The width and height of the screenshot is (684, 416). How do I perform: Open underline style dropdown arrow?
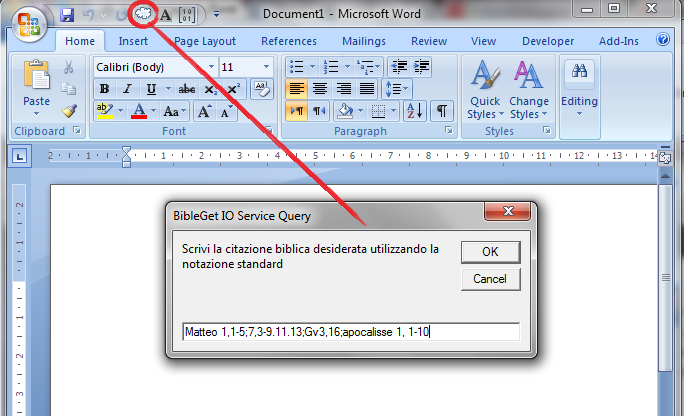[x=168, y=89]
